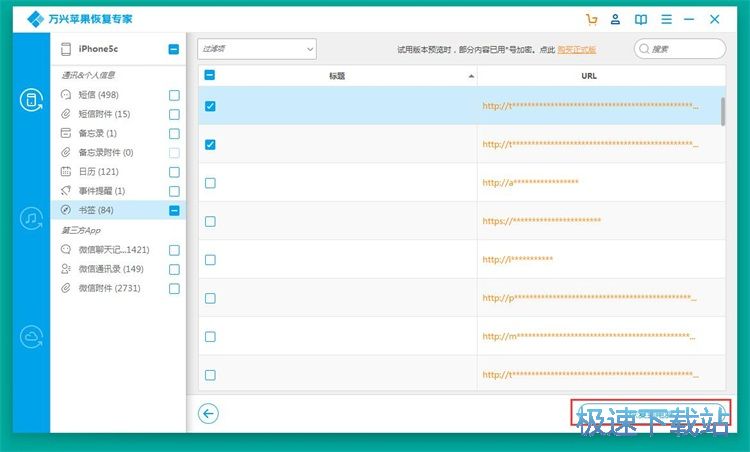Check the 事件提醒 (1) checkbox

coord(175,191)
